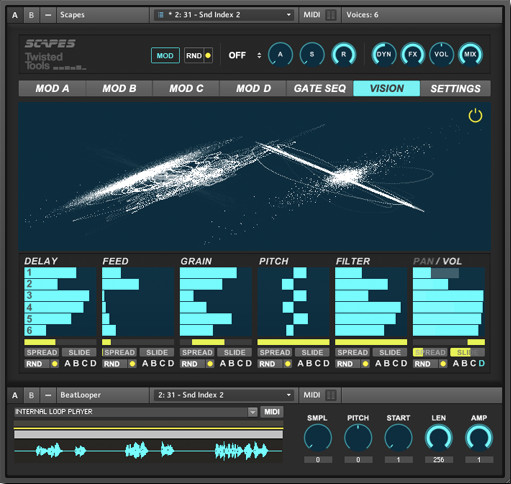Toggle the GRAIN RND button
Screen dimensions: 511x484
click(x=197, y=364)
